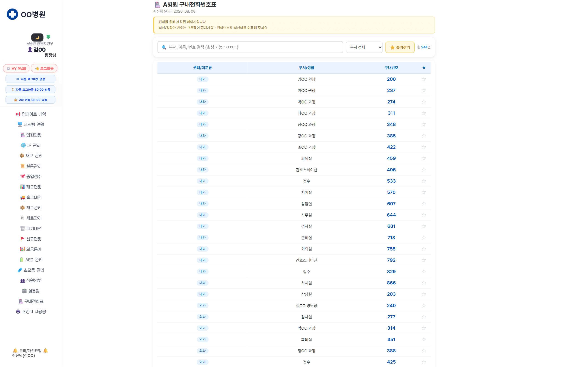Focus the 부서, 이름, 번호 검색 field
Viewport: 588px width, 367px height.
click(x=250, y=47)
